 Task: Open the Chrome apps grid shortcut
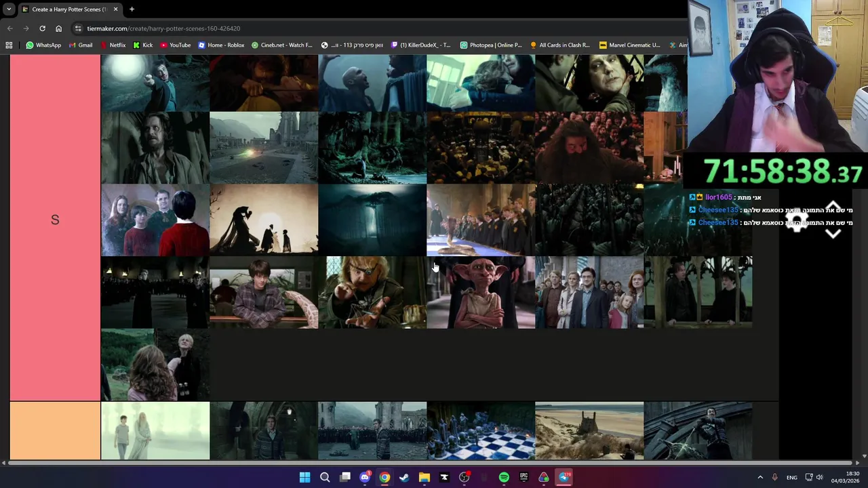[9, 45]
